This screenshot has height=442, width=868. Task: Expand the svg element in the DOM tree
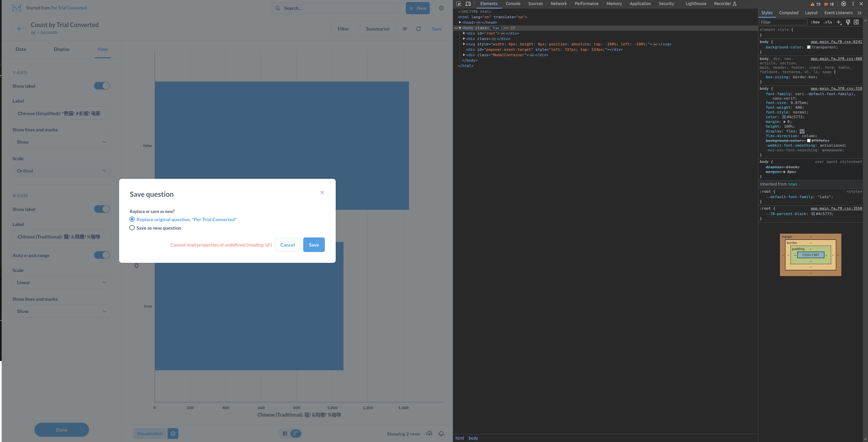pyautogui.click(x=464, y=44)
